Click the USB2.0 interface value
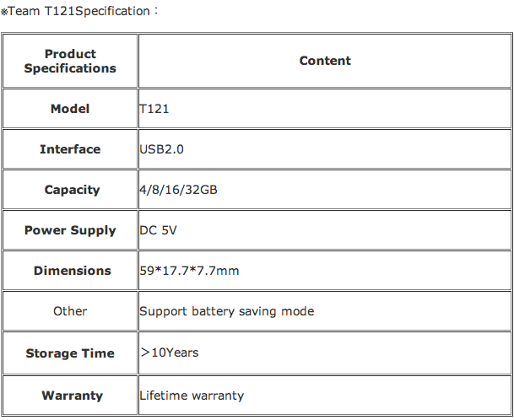Screen dimensions: 514x420 click(161, 149)
